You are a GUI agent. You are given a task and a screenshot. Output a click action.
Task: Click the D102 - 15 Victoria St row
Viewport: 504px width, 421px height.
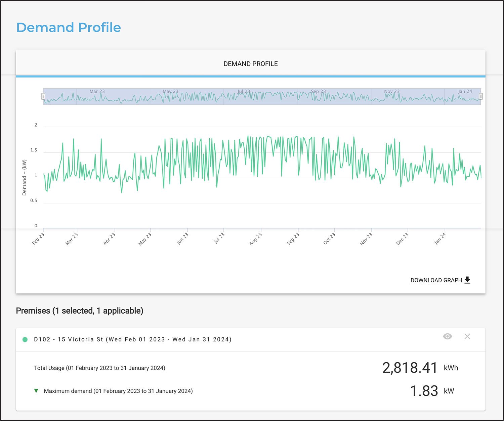pyautogui.click(x=251, y=339)
